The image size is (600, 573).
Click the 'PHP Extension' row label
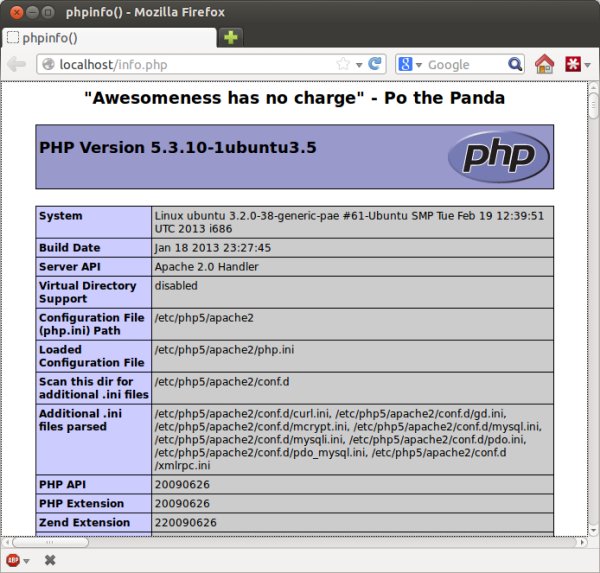(82, 503)
